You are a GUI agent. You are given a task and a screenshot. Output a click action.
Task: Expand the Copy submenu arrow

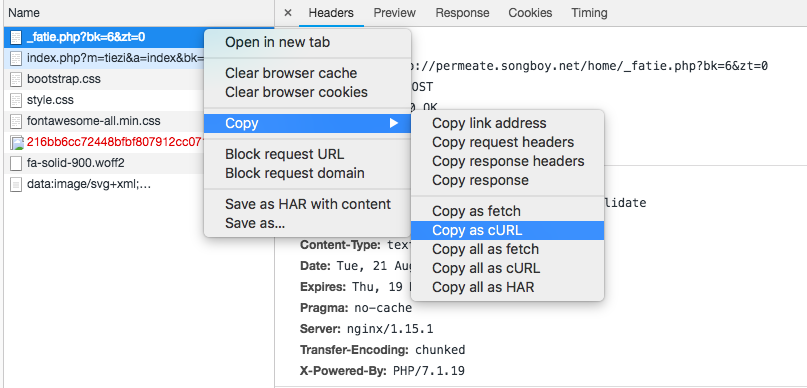tap(394, 123)
